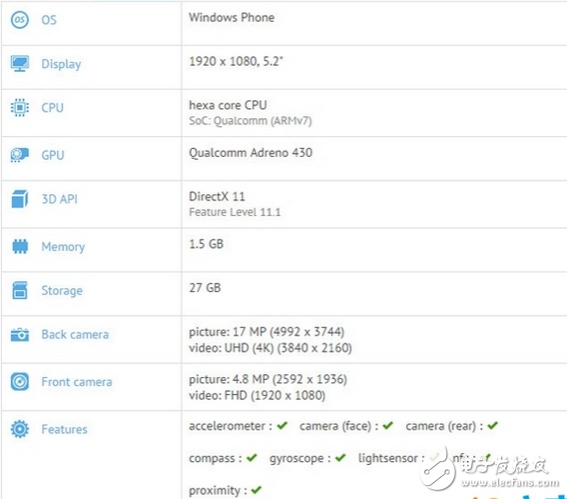
Task: Click the accelerometer green checkmark
Action: tap(282, 426)
